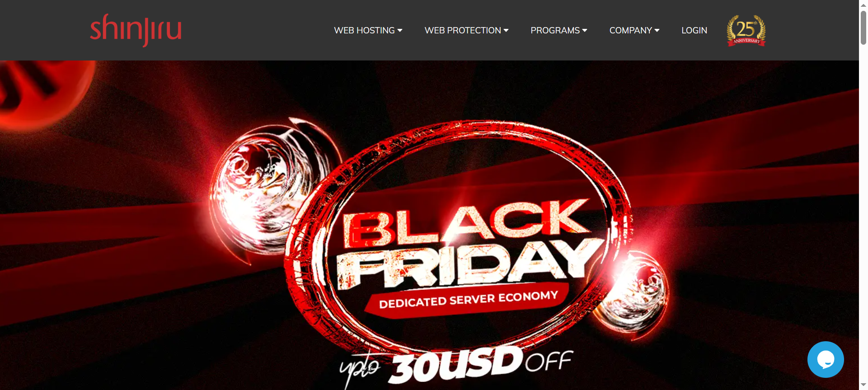Open the WEB HOSTING menu label
The width and height of the screenshot is (868, 390).
point(364,30)
